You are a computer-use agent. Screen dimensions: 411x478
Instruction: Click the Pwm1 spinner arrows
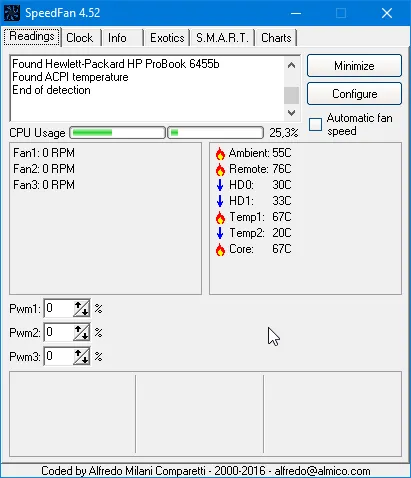click(x=81, y=308)
